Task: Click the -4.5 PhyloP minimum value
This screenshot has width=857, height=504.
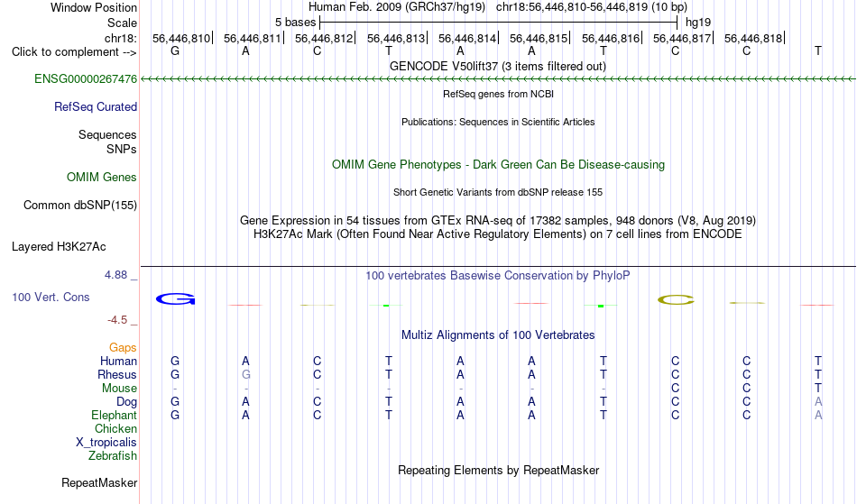Action: [x=117, y=320]
